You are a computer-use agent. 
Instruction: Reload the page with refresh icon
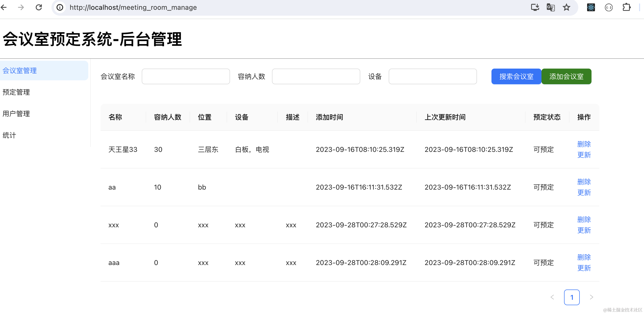[x=39, y=7]
